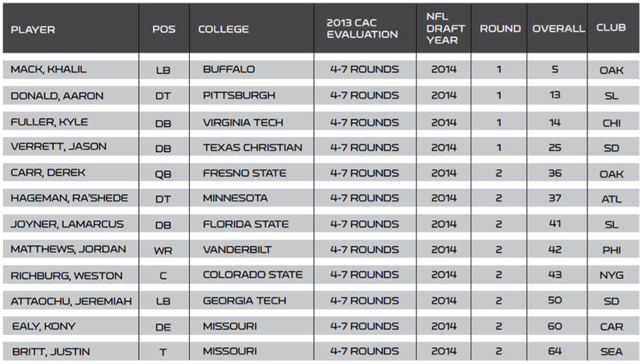Click CARR, DEREK in the player column

(x=48, y=172)
